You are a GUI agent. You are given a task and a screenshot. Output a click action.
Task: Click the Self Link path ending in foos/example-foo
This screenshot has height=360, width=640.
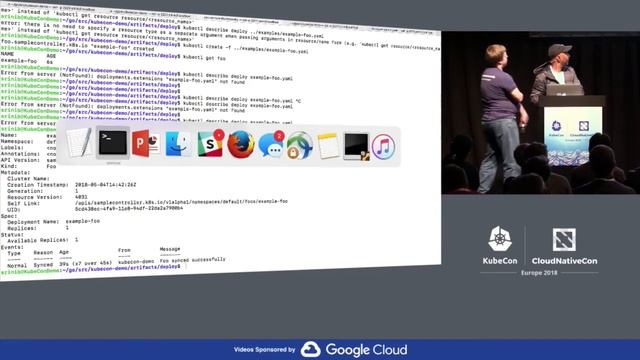(x=181, y=202)
